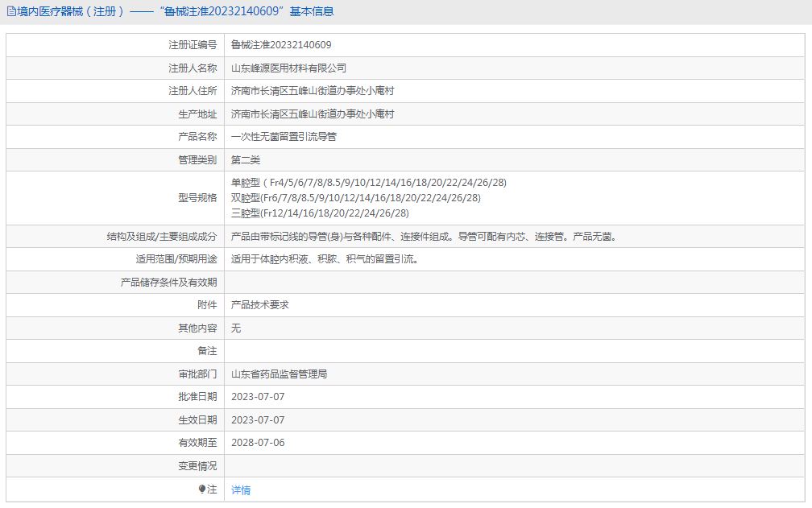Select product name 一次性无菌留置引流导管
This screenshot has width=812, height=508.
coord(284,137)
